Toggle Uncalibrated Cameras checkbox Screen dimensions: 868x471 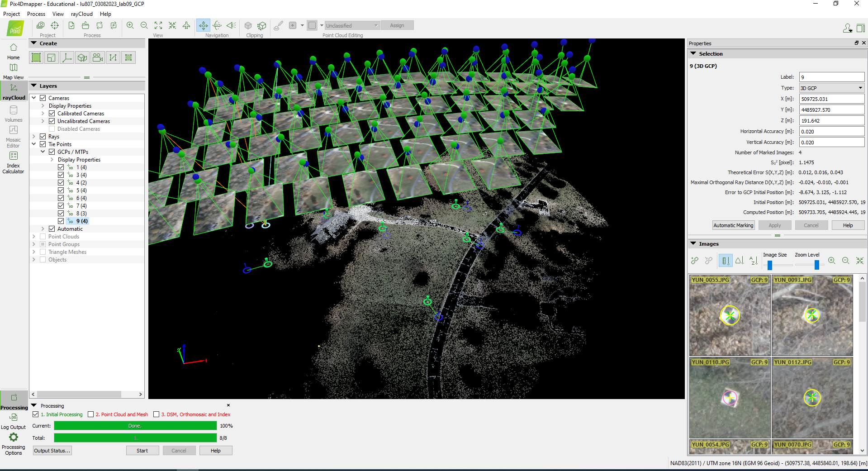pyautogui.click(x=52, y=121)
